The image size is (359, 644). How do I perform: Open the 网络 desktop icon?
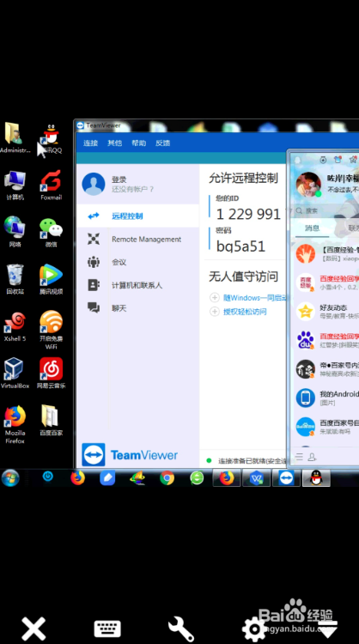[15, 232]
